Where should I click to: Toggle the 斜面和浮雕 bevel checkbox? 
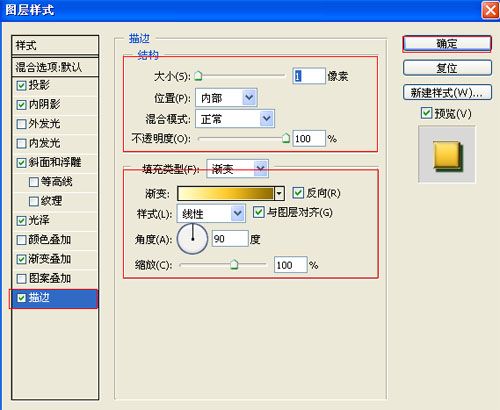coord(21,163)
